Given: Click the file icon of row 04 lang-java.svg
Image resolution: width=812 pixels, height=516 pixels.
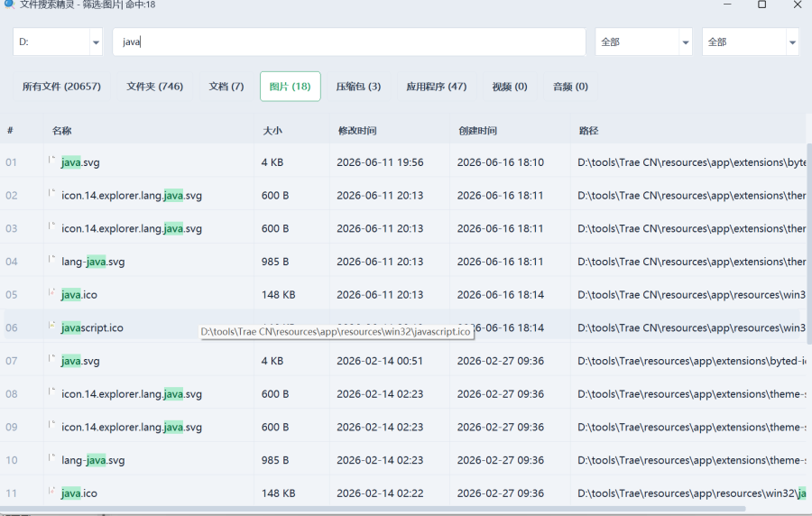Looking at the screenshot, I should point(51,259).
